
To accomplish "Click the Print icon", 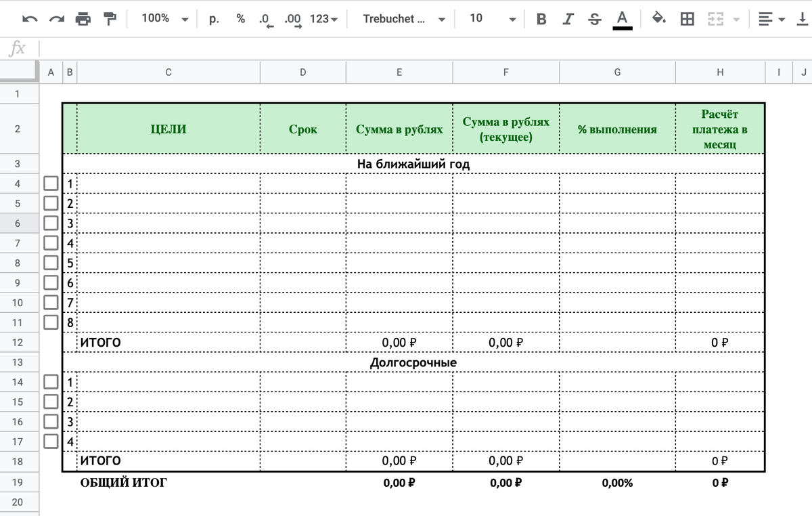I will pyautogui.click(x=83, y=19).
